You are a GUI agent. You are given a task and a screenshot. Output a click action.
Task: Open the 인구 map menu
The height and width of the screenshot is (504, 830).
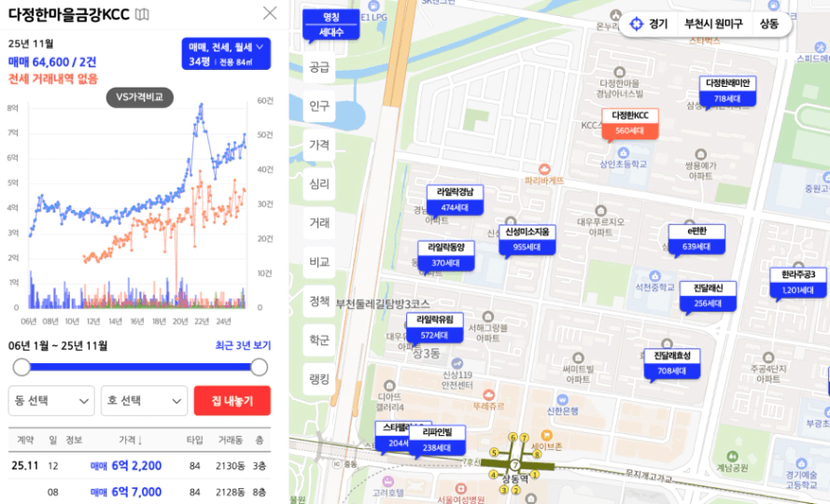[319, 105]
